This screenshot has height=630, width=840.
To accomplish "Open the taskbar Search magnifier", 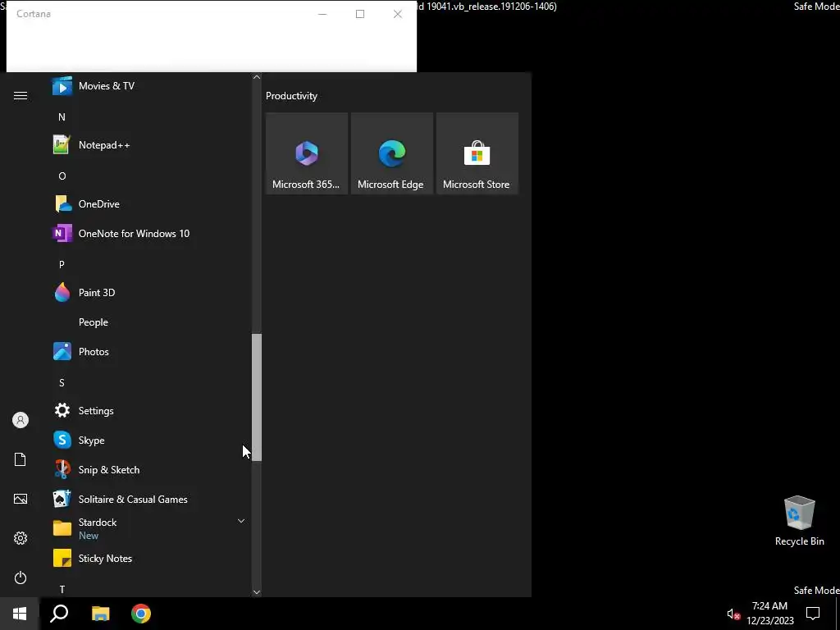I will [59, 614].
